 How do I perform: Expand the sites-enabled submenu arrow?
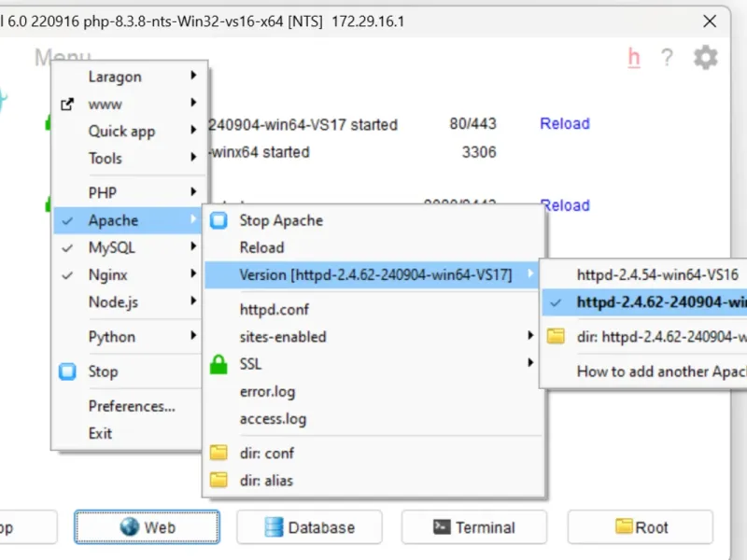530,335
